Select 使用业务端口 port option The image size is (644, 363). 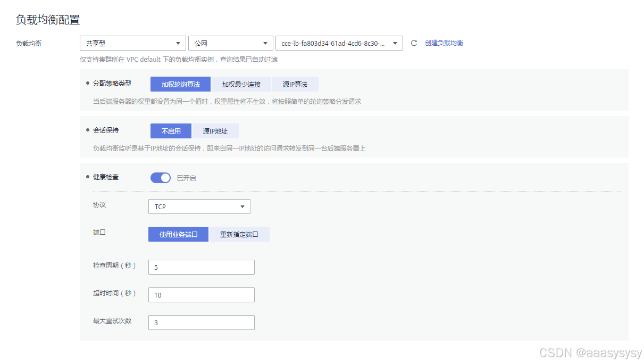(x=178, y=234)
